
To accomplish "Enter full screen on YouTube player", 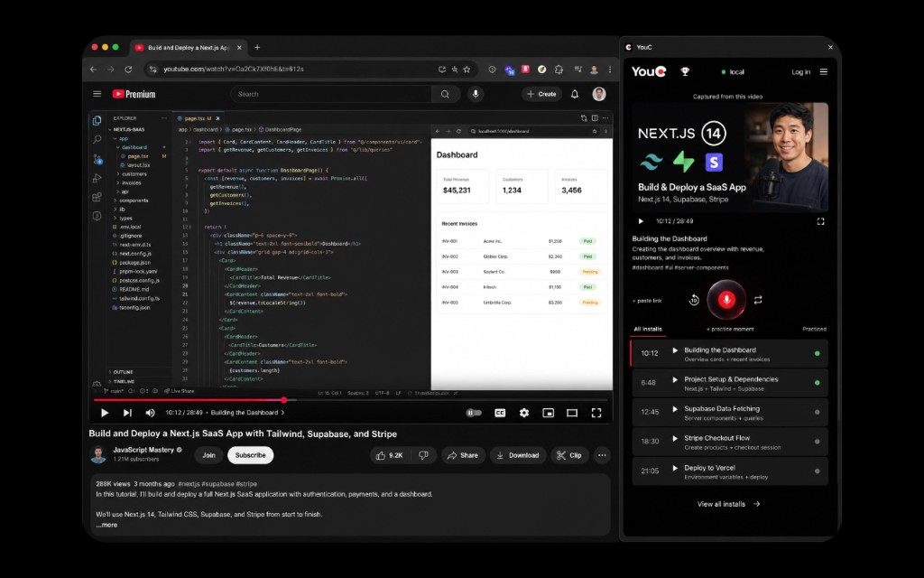I will [x=596, y=413].
